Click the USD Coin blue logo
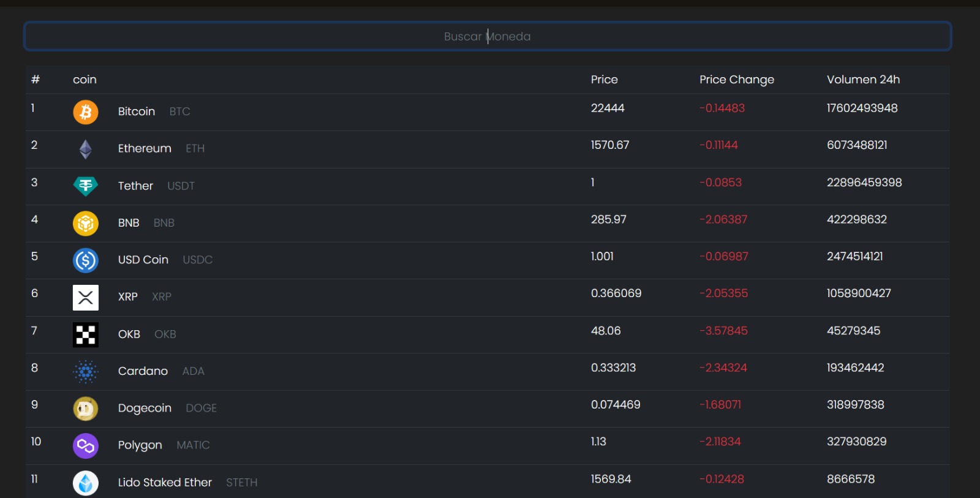This screenshot has width=980, height=498. [86, 260]
